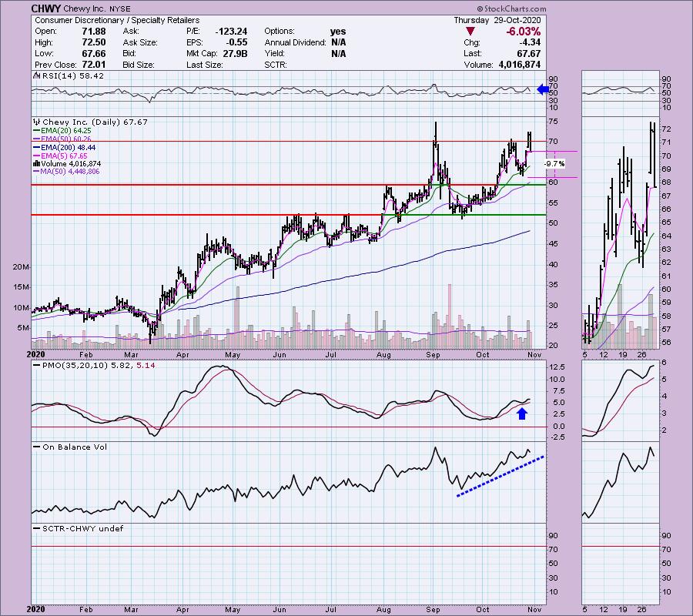
Task: Open the zoomed PMO thumbnail panel
Action: [621, 401]
